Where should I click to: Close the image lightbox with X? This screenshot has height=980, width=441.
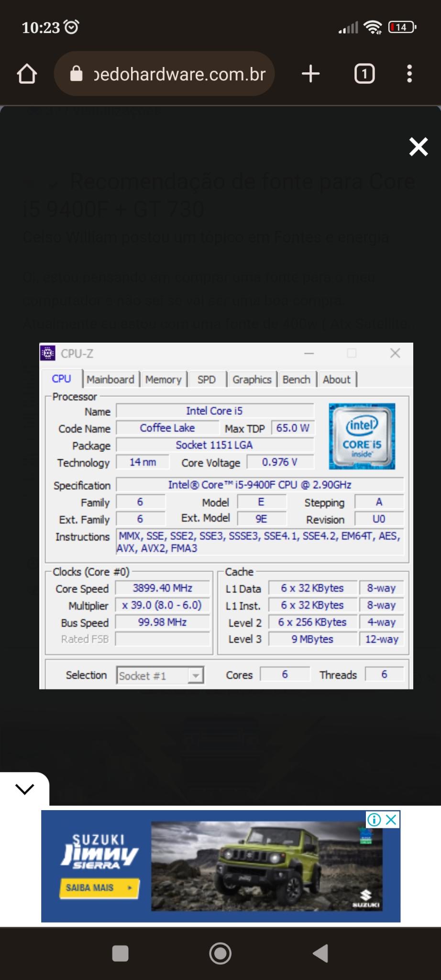point(419,147)
